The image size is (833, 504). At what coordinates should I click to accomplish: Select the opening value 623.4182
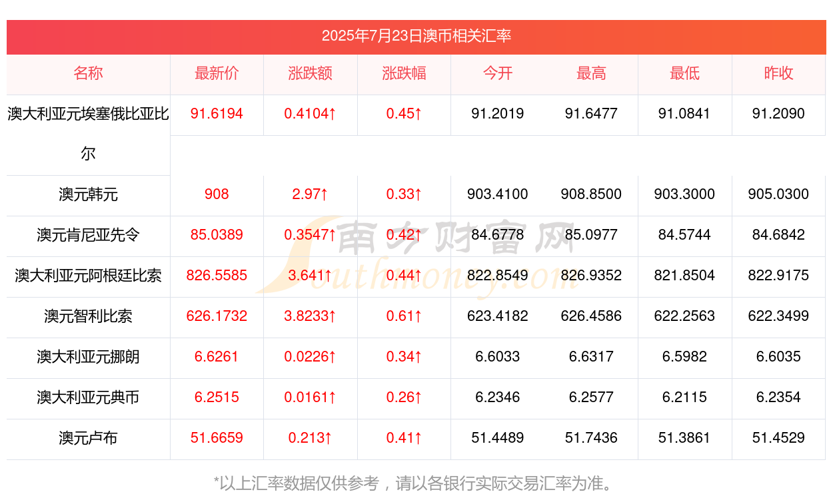point(497,316)
